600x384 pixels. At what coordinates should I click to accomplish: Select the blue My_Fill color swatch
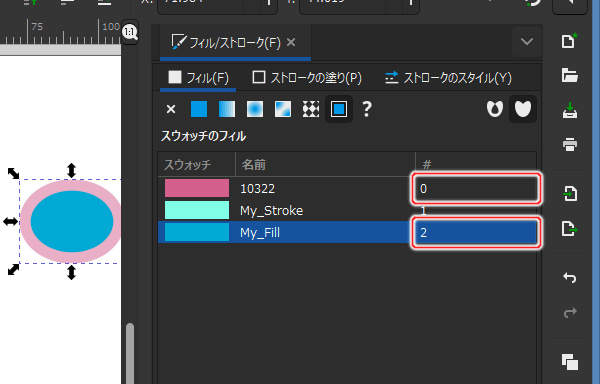(197, 232)
